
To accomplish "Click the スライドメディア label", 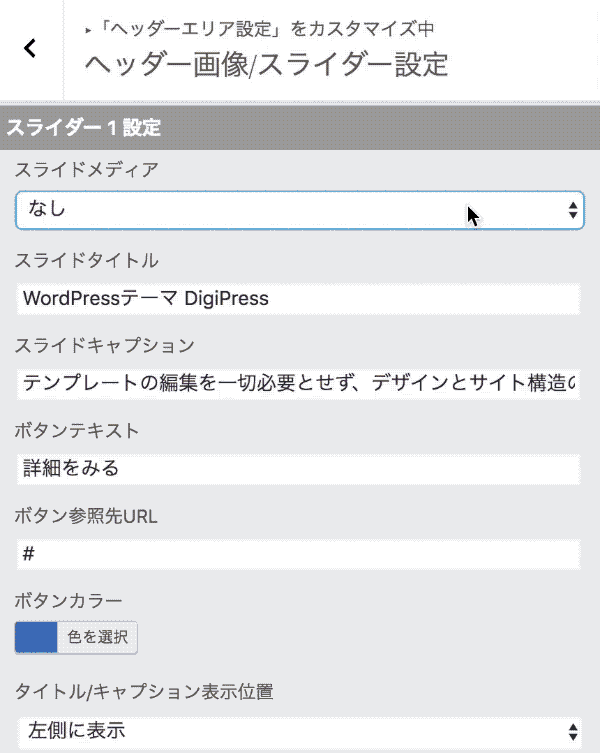I will tap(86, 170).
